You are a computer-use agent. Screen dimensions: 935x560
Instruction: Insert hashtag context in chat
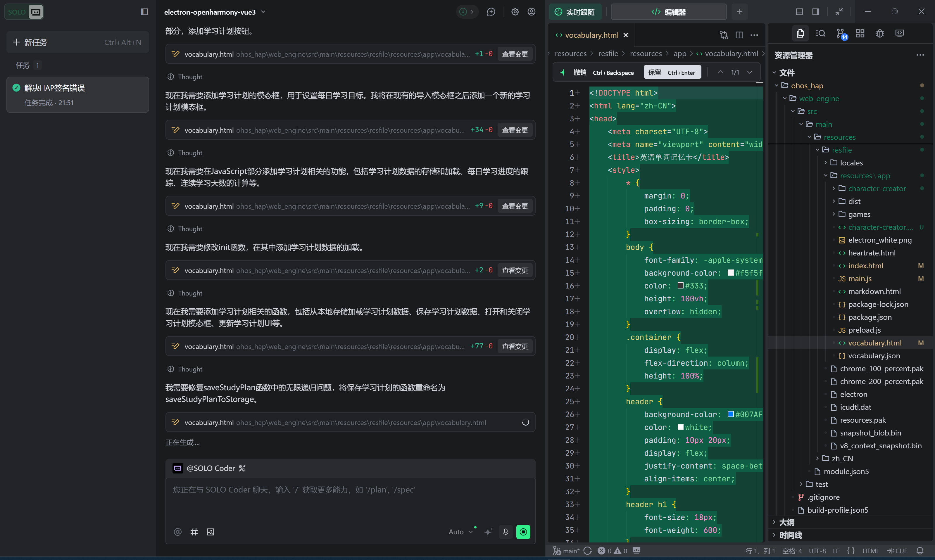point(194,532)
